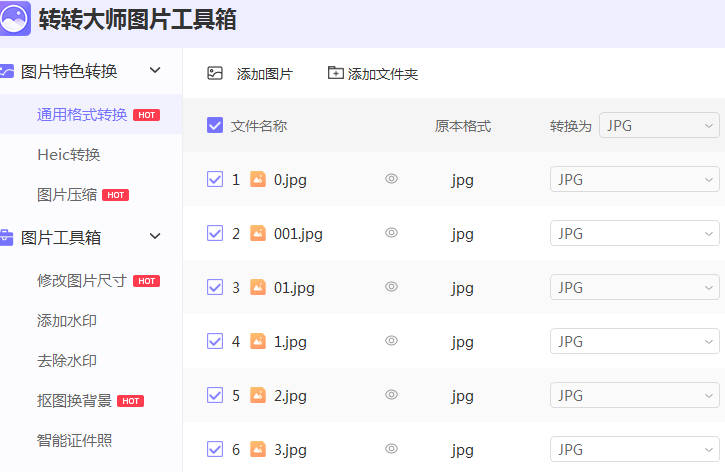Uncheck the checkbox for 001.jpg
Image resolution: width=725 pixels, height=472 pixels.
[x=215, y=233]
